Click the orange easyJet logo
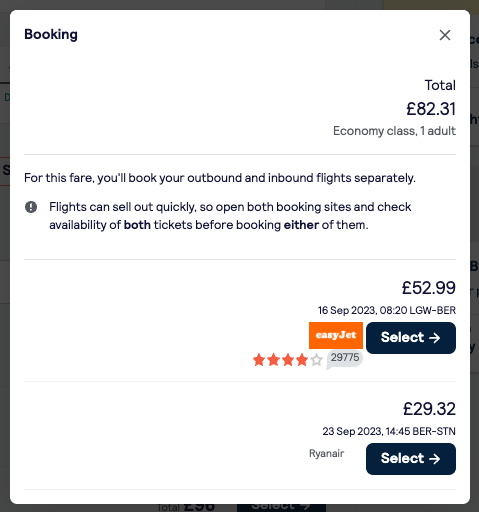 pyautogui.click(x=336, y=335)
